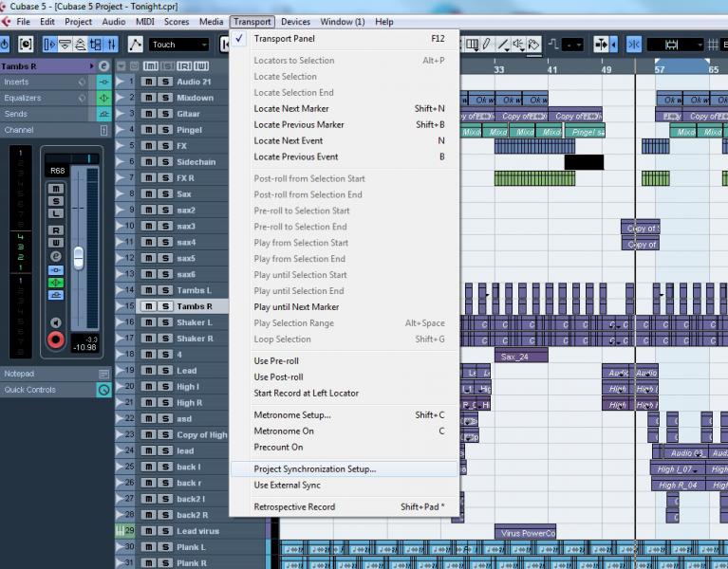Select the Sax_24 clip

click(521, 357)
